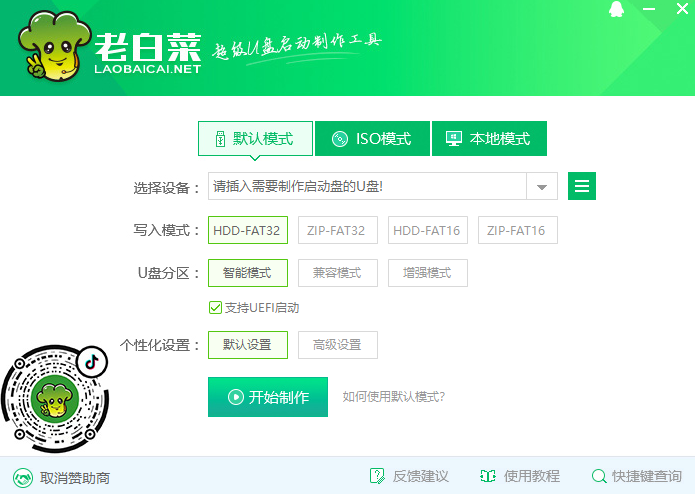Click the QQ penguin icon in title bar
Viewport: 695px width, 494px height.
[617, 9]
